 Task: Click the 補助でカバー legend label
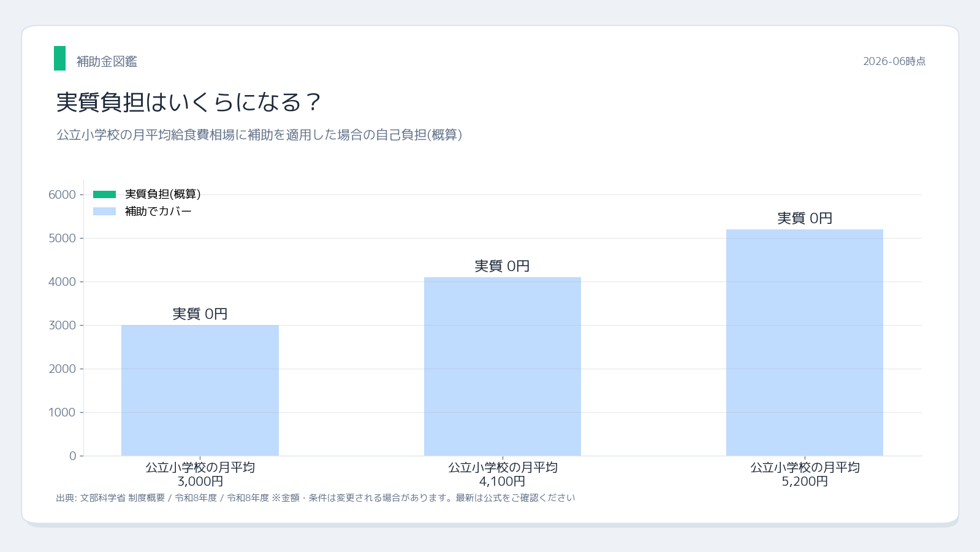click(158, 212)
